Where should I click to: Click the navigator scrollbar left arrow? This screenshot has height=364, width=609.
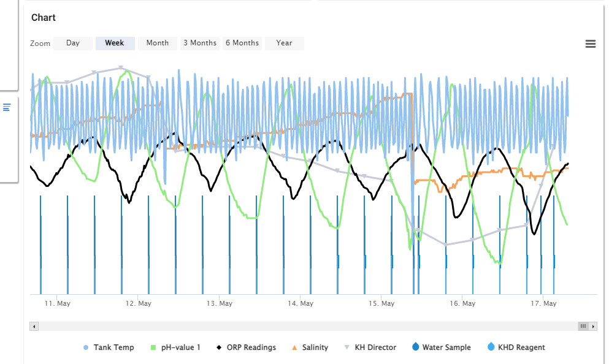point(34,327)
